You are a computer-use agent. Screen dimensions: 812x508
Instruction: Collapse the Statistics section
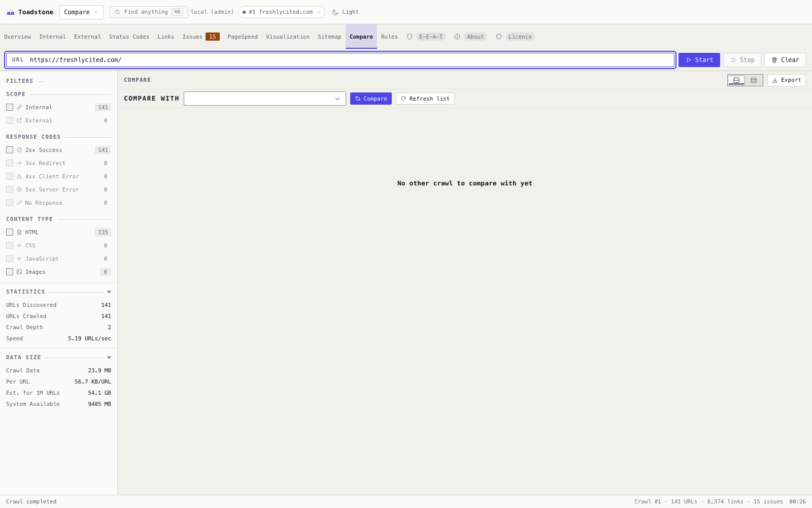pyautogui.click(x=109, y=292)
